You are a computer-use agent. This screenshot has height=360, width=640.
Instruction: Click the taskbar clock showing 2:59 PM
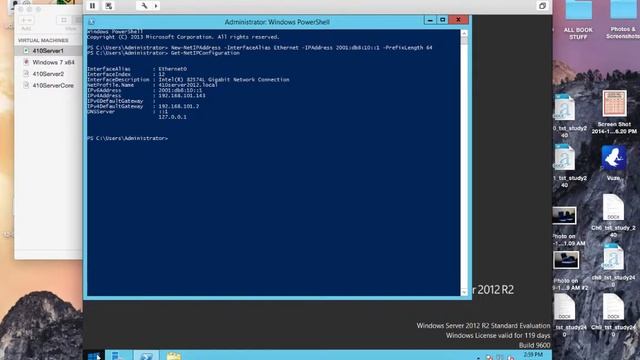pos(533,355)
